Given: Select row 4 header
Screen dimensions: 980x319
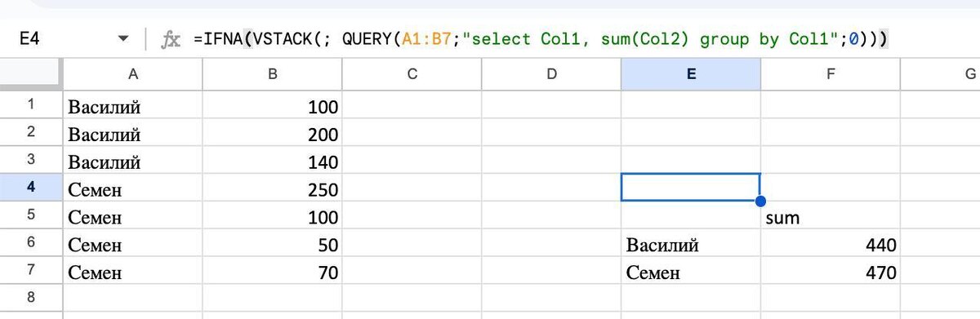Looking at the screenshot, I should [31, 187].
